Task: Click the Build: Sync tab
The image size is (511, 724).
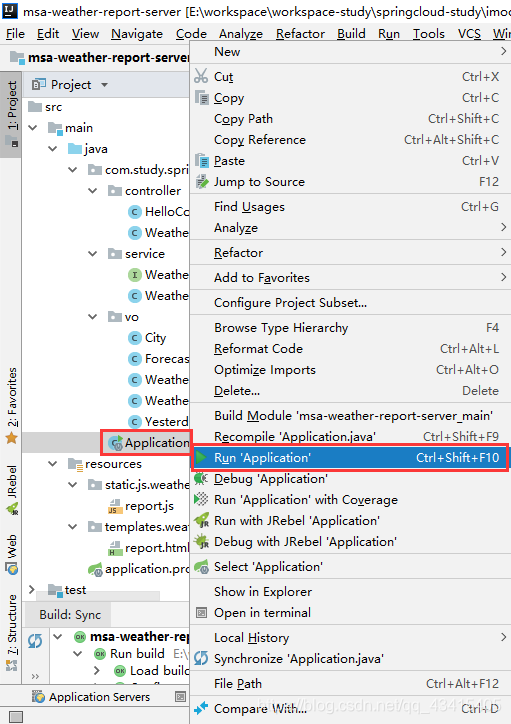Action: (x=70, y=615)
